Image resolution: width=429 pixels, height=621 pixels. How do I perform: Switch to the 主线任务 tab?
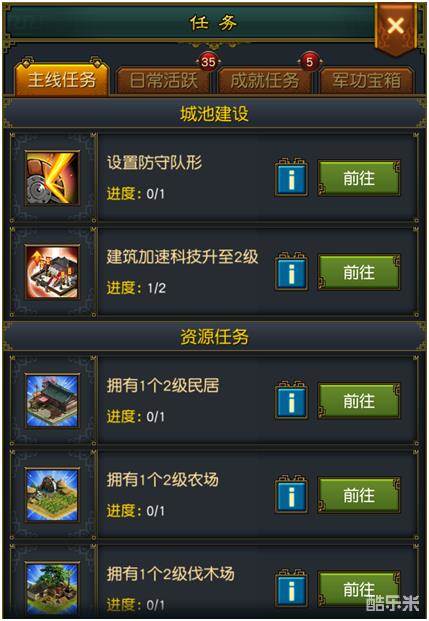[x=62, y=79]
